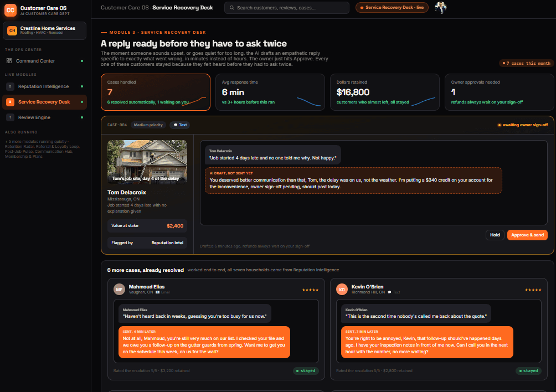Click the five-star rating on Mahmoud Elias card
556x392 pixels.
pyautogui.click(x=310, y=290)
